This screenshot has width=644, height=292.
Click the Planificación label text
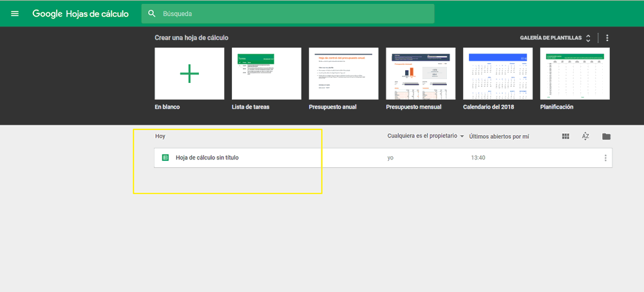556,107
